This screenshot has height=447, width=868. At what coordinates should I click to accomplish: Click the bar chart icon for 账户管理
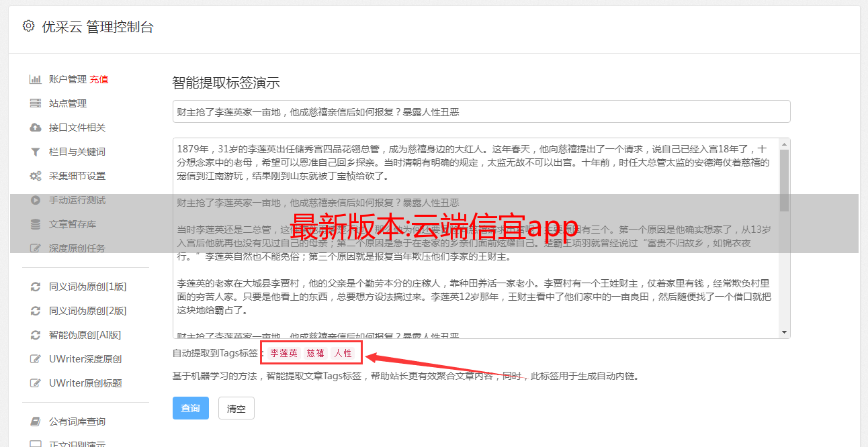point(36,79)
